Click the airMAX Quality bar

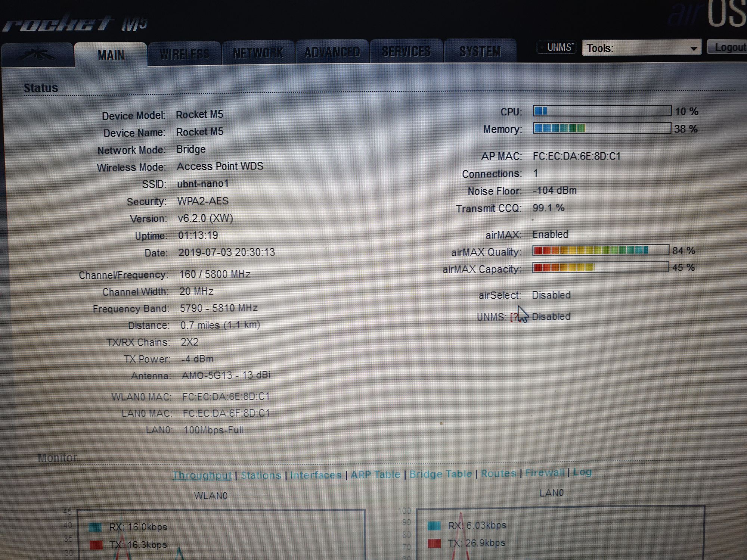(x=600, y=250)
